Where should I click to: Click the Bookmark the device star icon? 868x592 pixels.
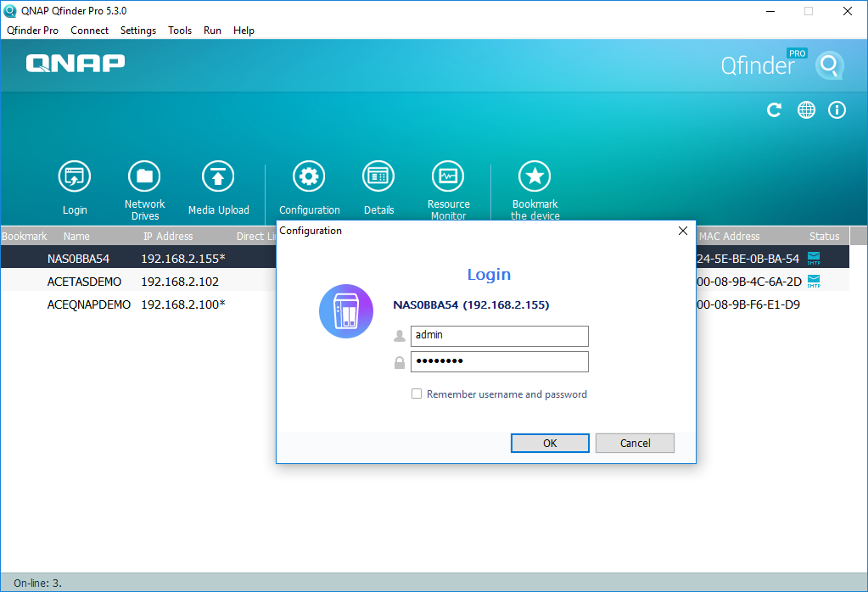point(535,176)
